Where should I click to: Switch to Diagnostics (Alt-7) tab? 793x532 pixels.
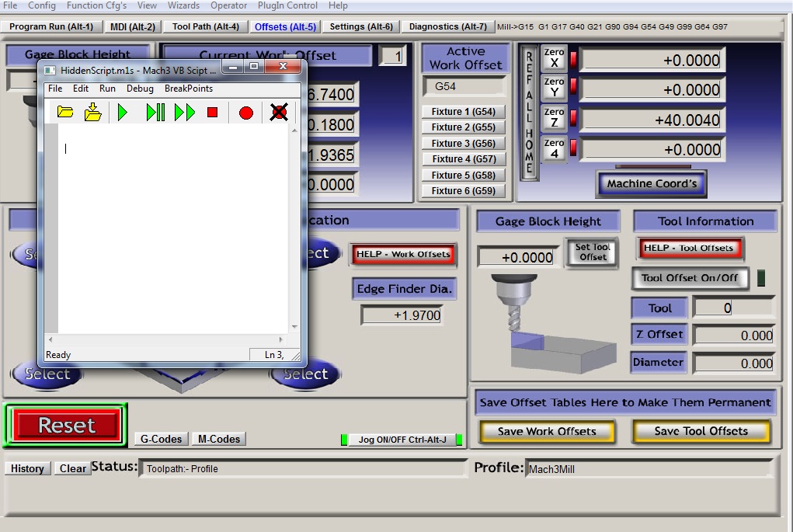447,26
